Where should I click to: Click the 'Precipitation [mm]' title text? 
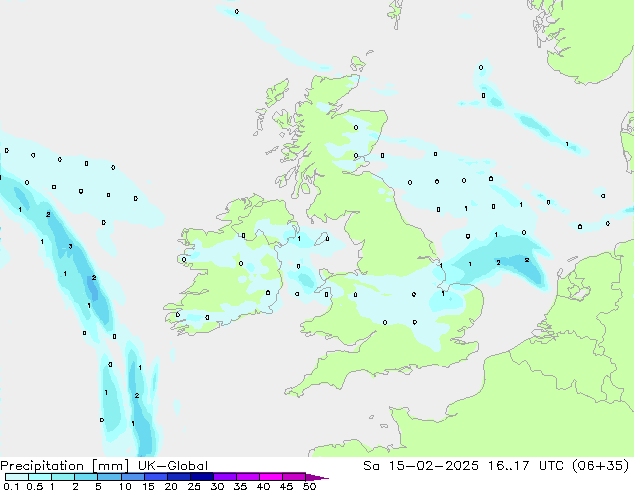tap(64, 466)
